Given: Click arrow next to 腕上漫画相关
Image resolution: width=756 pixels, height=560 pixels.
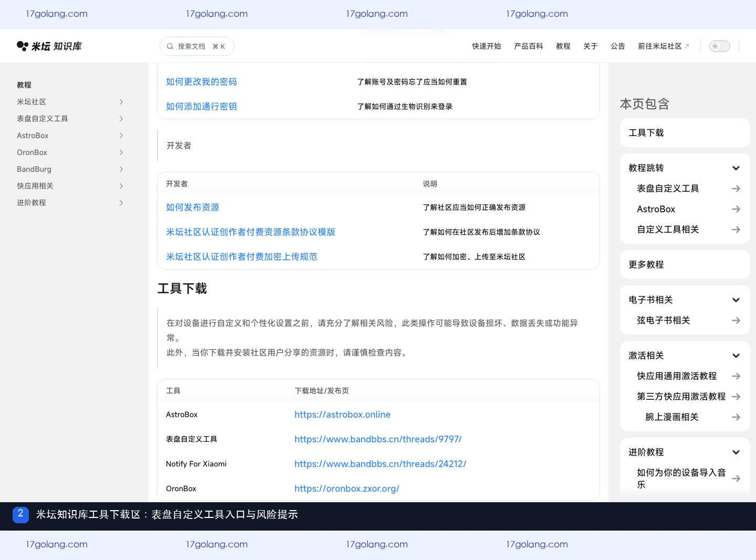Looking at the screenshot, I should coord(736,417).
